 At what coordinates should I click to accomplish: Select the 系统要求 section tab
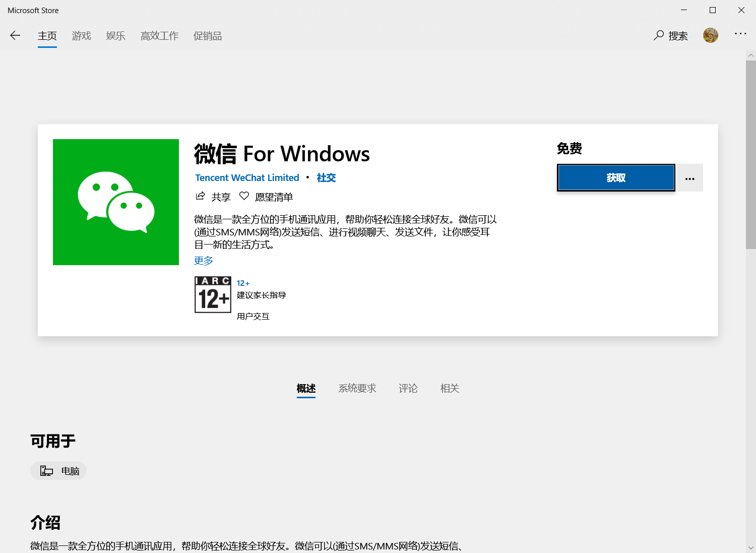click(x=357, y=388)
